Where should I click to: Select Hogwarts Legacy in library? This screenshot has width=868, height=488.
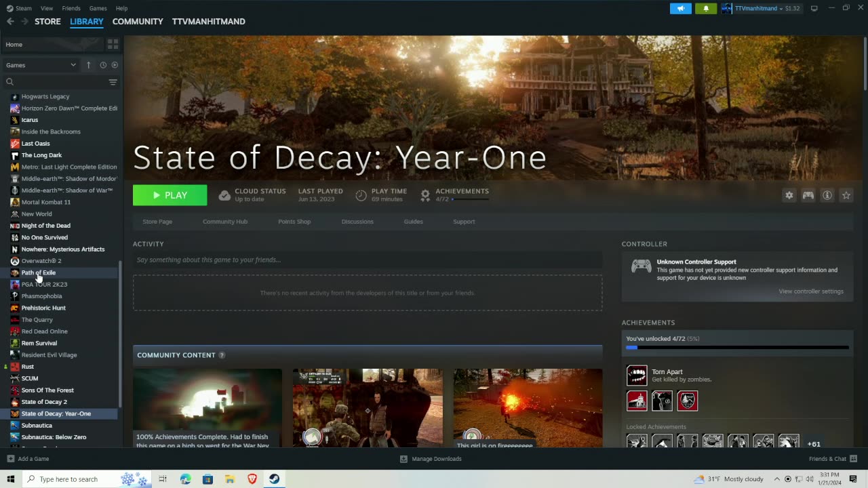point(45,96)
